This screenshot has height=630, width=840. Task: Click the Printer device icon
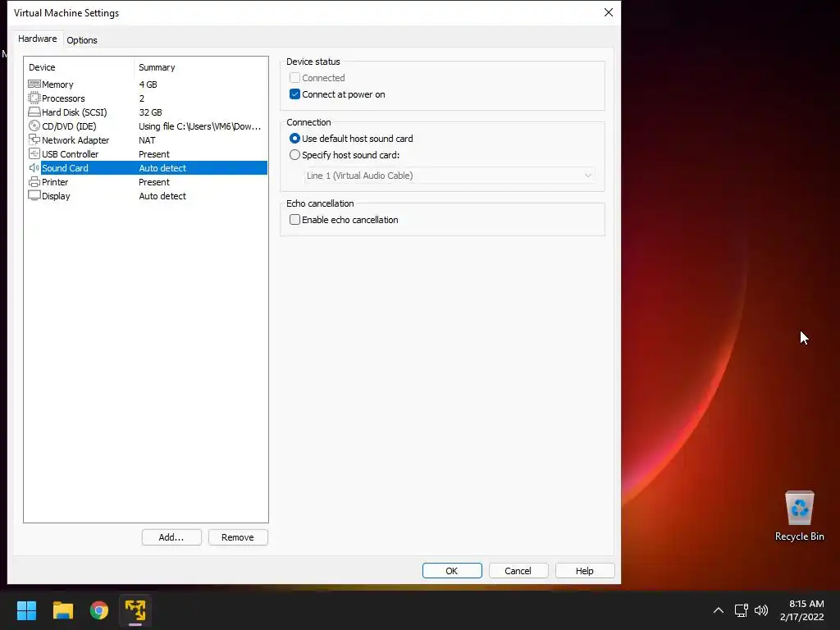(x=34, y=181)
